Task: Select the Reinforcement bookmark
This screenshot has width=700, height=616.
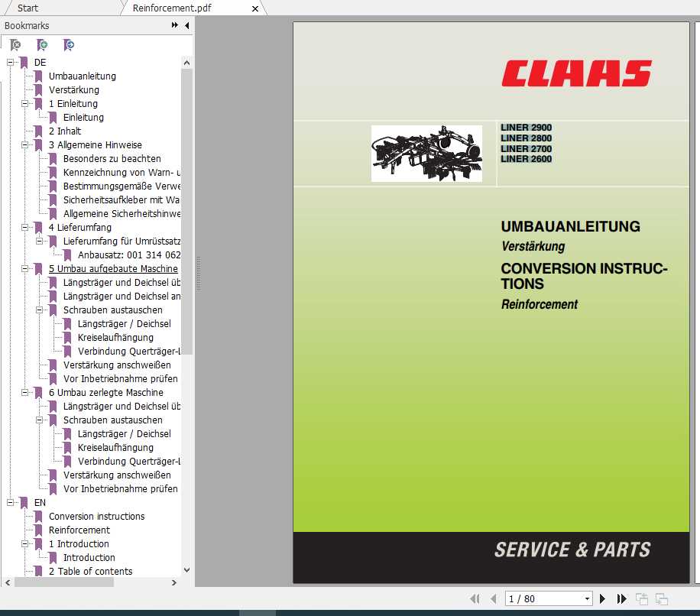Action: (79, 530)
